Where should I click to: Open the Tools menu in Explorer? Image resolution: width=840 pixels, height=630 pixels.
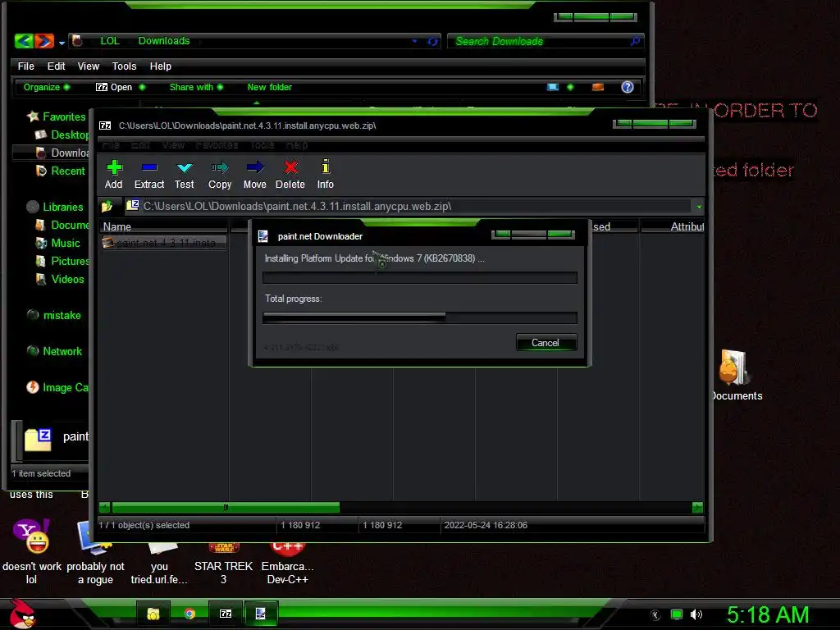[x=125, y=66]
